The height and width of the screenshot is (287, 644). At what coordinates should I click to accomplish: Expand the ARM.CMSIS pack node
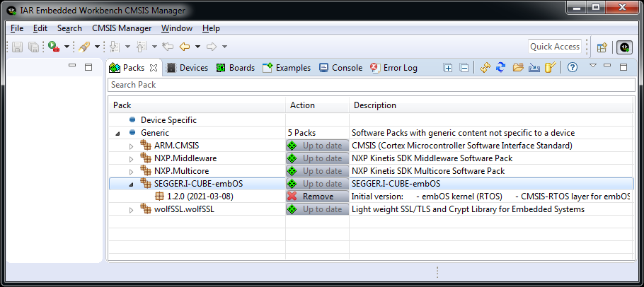click(x=131, y=146)
